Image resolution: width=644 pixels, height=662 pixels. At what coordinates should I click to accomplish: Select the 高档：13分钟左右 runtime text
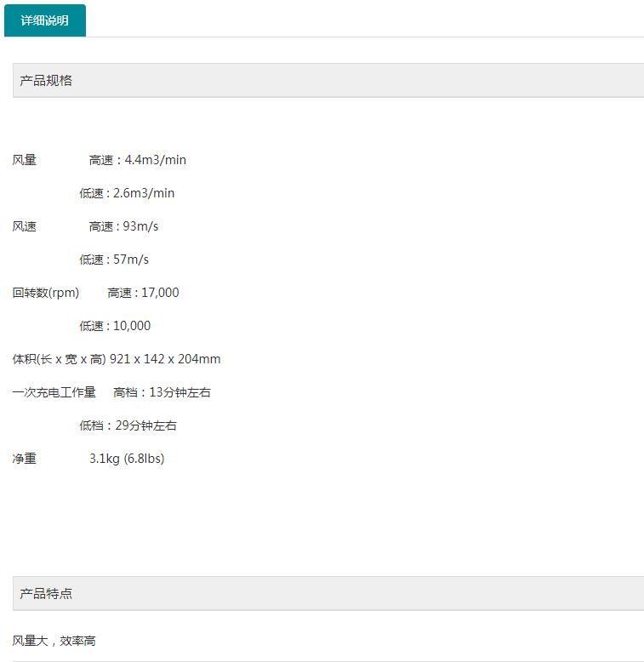[x=162, y=392]
